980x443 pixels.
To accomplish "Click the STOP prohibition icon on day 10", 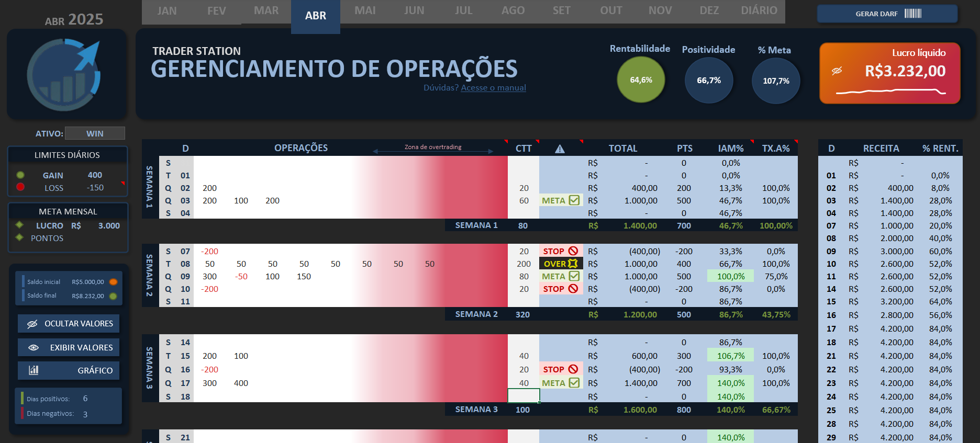I will (x=573, y=289).
